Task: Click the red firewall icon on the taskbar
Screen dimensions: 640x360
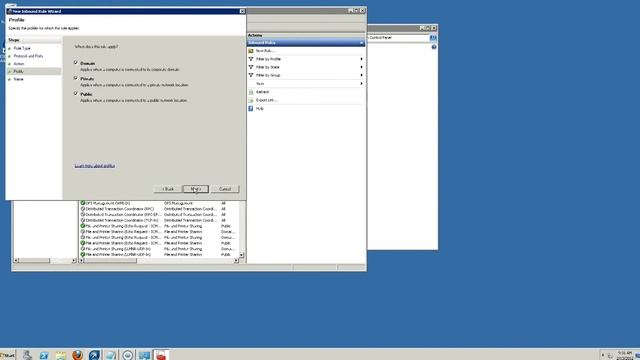Action: click(x=161, y=355)
